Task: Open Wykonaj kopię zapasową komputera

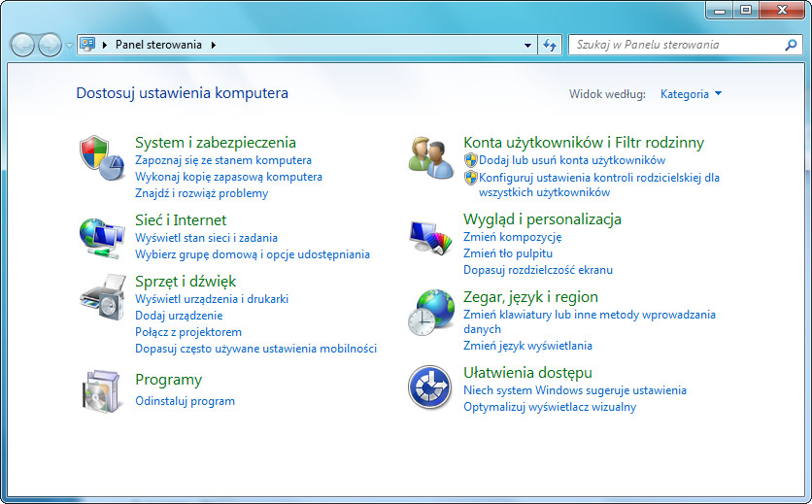Action: click(228, 177)
